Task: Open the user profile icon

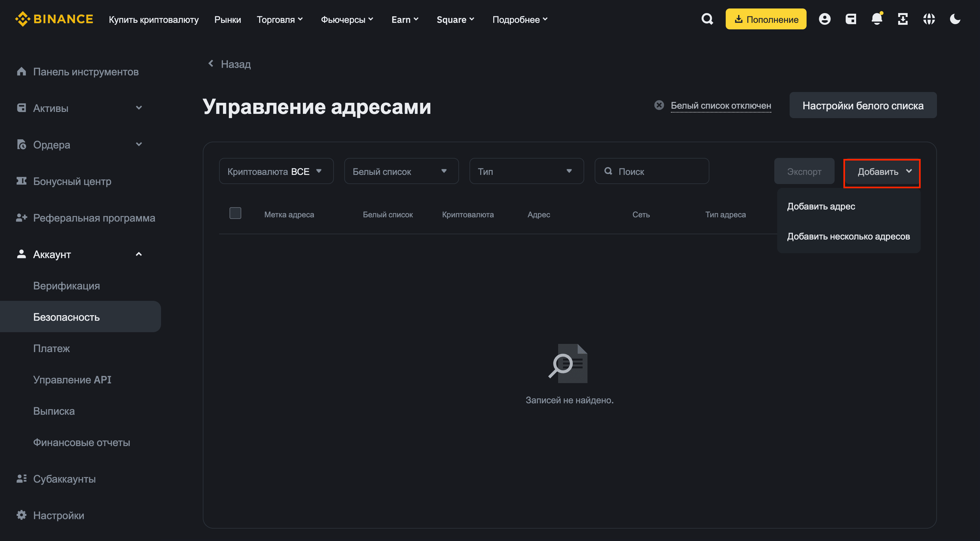Action: 824,19
